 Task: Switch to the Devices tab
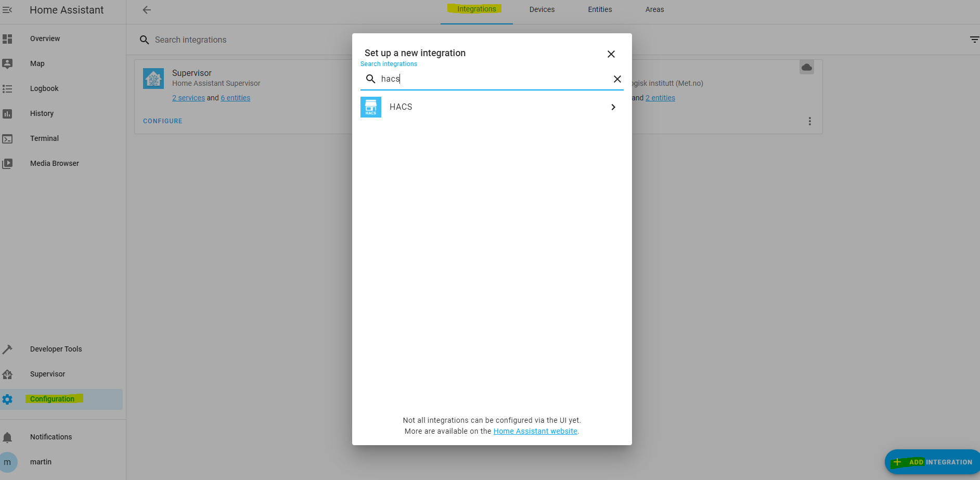541,9
